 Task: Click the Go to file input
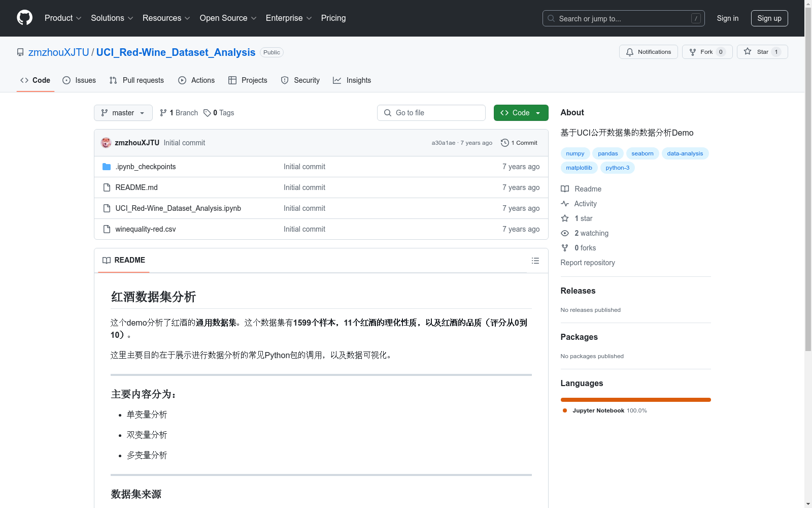click(x=431, y=113)
